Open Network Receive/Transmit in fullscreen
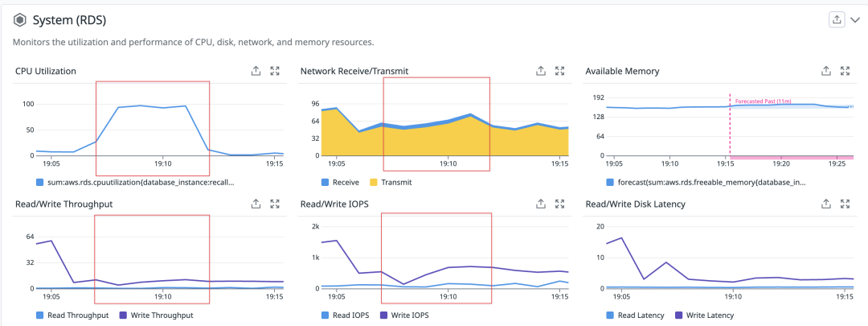This screenshot has width=868, height=326. click(x=559, y=71)
